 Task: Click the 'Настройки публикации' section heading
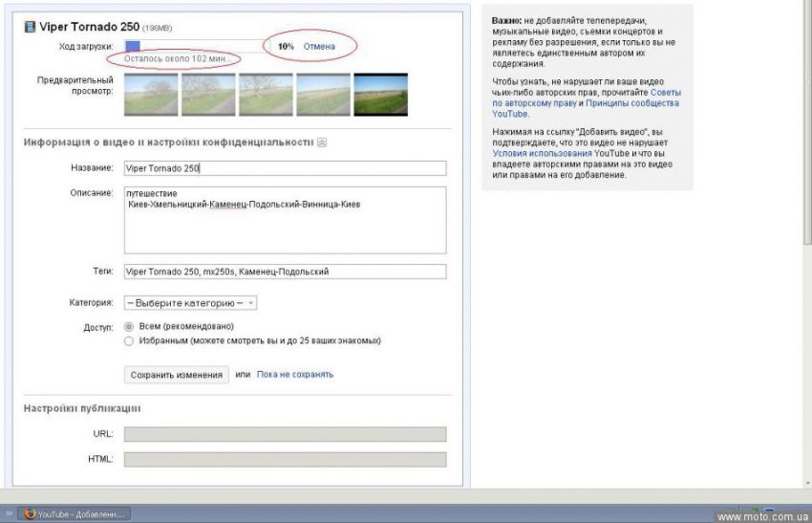[82, 408]
